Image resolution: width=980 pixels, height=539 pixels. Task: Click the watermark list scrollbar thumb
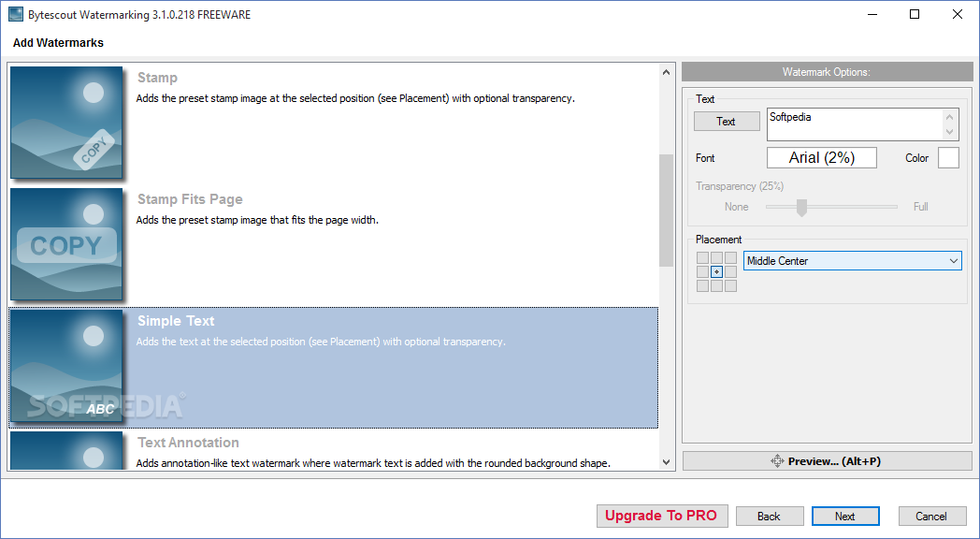point(666,211)
